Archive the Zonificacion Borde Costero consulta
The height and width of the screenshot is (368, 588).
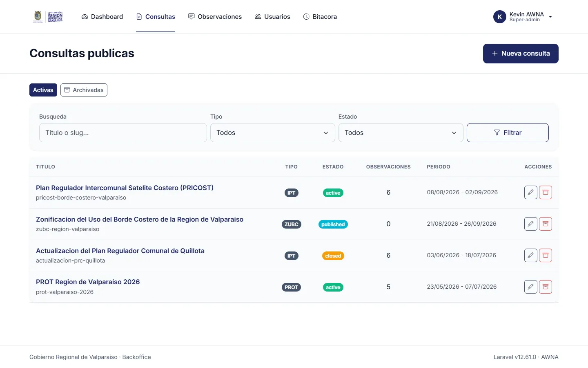point(545,224)
